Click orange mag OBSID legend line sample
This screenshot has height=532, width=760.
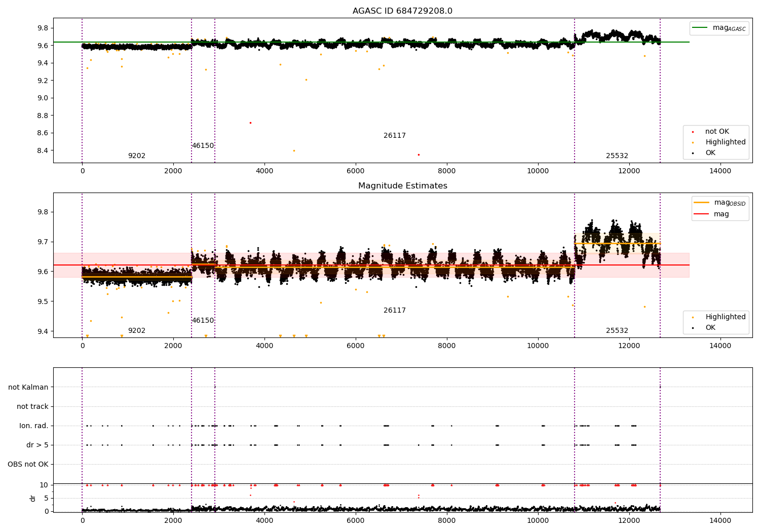click(x=701, y=202)
